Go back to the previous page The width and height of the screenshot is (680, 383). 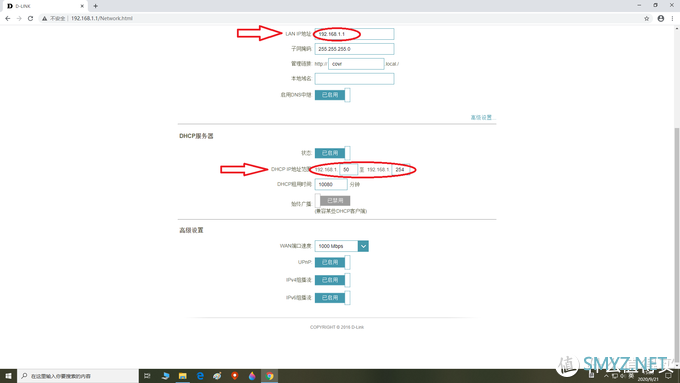pyautogui.click(x=7, y=18)
